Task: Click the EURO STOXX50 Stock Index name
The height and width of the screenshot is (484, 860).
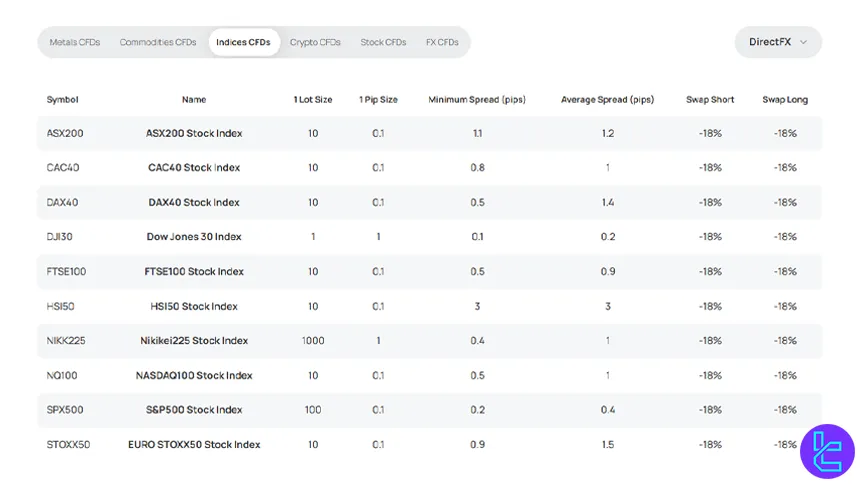Action: pyautogui.click(x=194, y=444)
